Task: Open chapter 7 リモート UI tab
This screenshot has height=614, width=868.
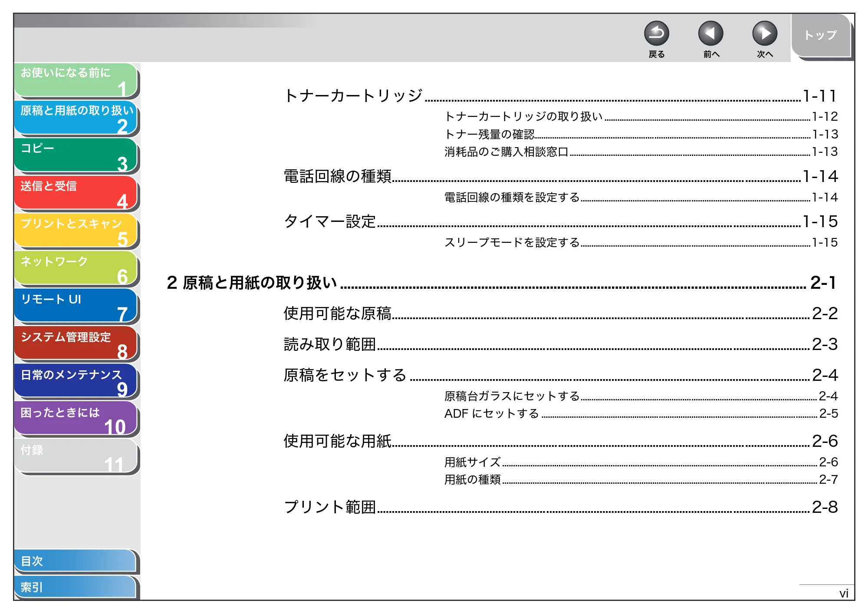Action: (76, 306)
